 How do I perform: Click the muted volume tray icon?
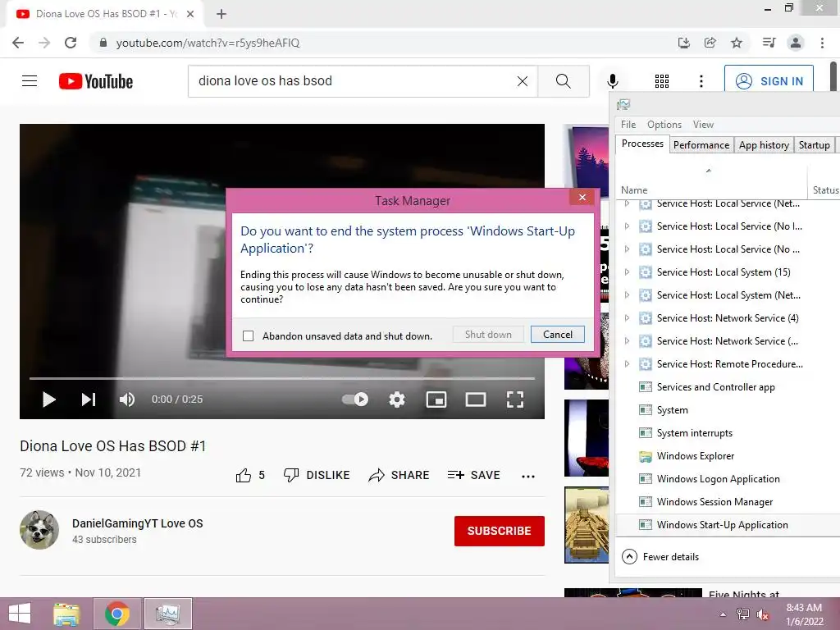763,614
